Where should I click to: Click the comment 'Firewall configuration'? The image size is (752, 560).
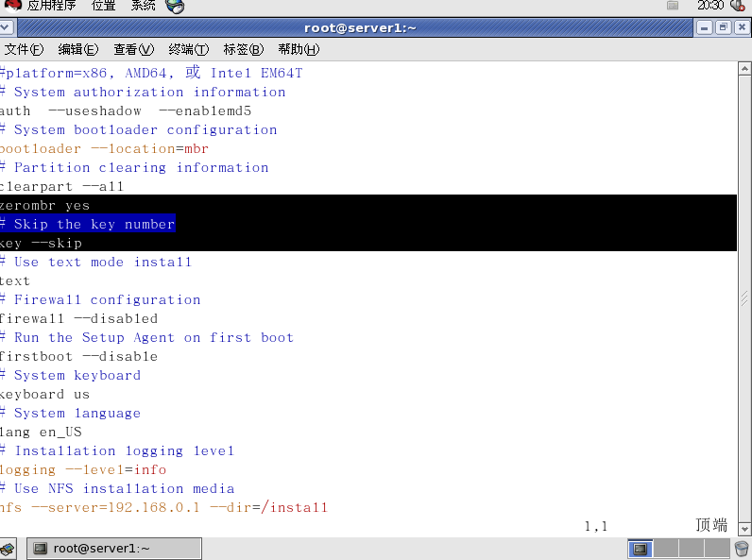[108, 300]
